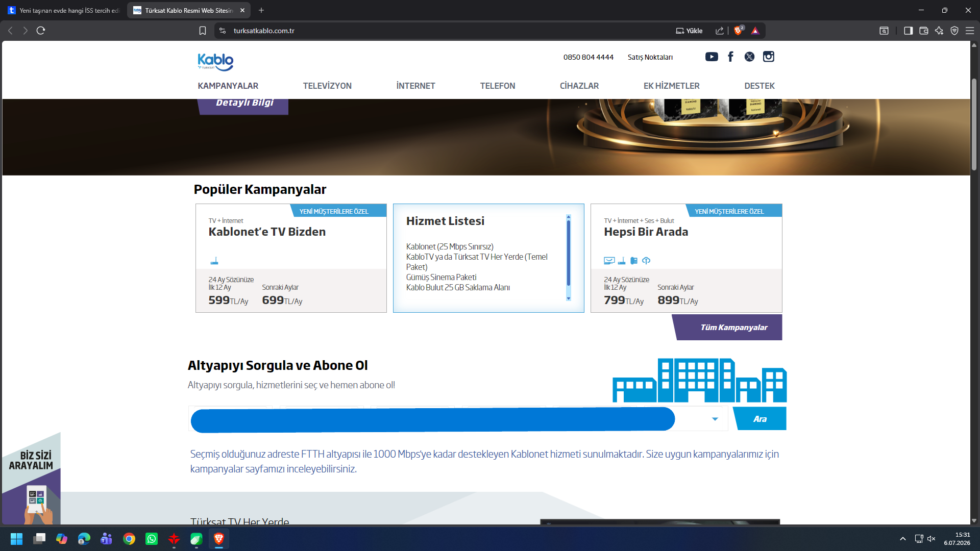Click the TV icon in Hepsi Bir Arada
Screen dimensions: 980x551
[609, 261]
